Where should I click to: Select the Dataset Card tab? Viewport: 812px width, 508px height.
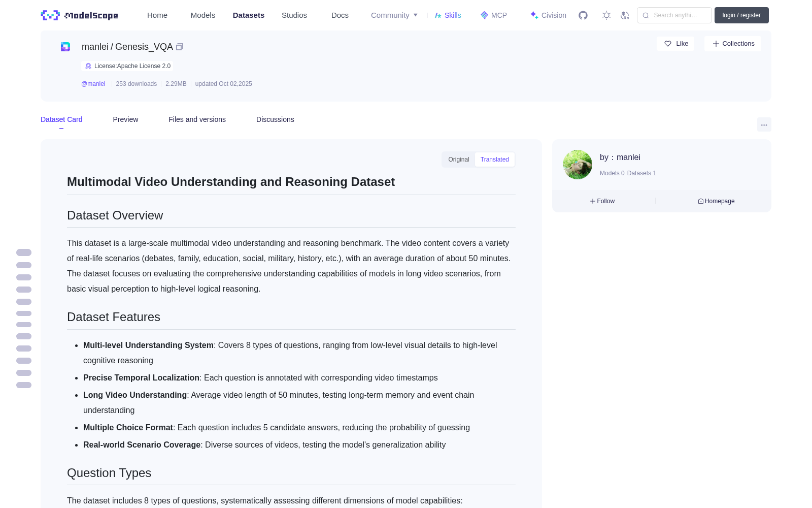click(x=61, y=119)
